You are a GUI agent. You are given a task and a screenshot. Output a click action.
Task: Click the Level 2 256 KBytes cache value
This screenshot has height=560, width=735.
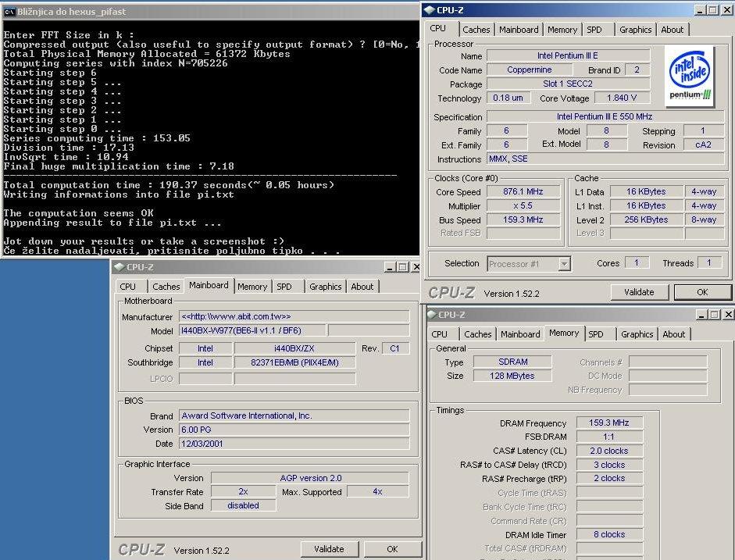646,219
